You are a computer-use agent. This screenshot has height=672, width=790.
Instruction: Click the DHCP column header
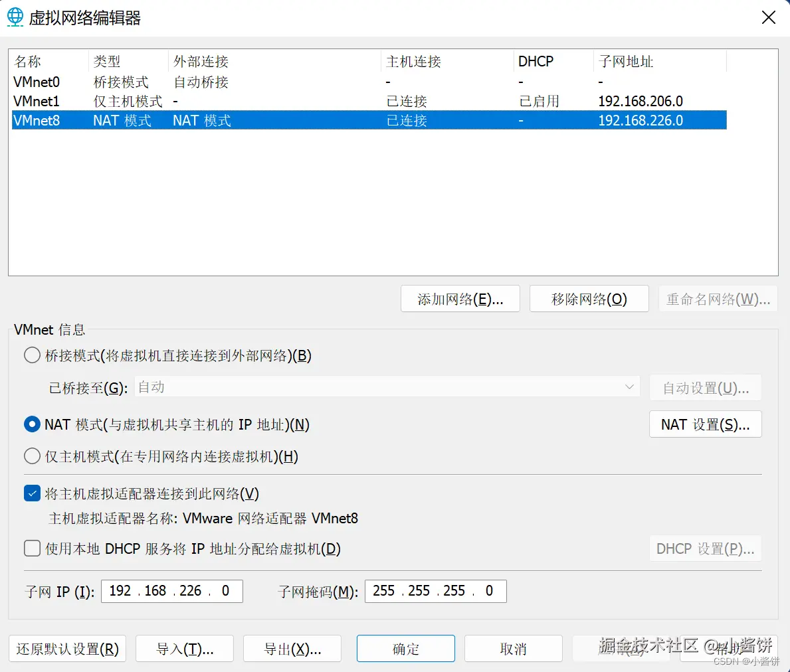(553, 61)
